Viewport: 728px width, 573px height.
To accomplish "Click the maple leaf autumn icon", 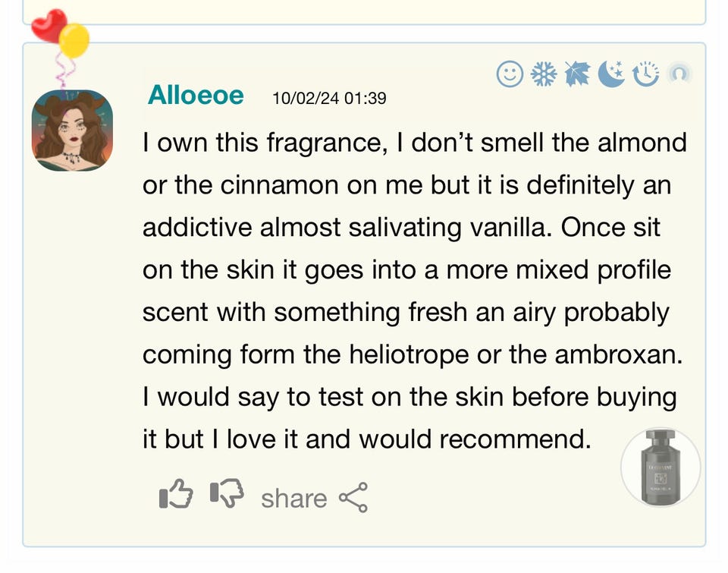I will click(577, 74).
